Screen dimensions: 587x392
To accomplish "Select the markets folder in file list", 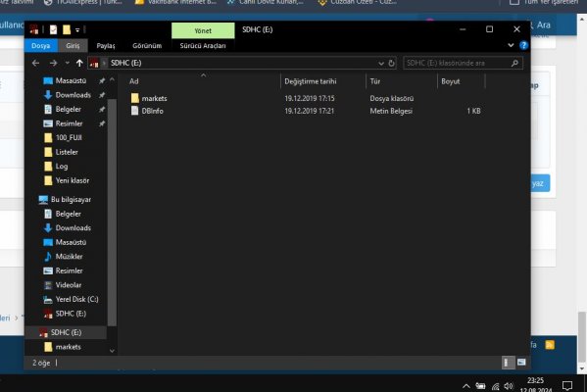I will (154, 98).
